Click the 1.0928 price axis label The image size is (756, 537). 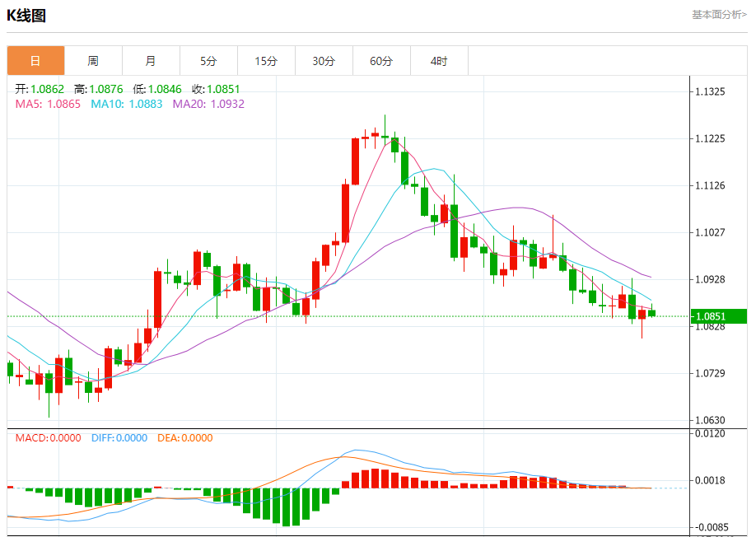[710, 279]
